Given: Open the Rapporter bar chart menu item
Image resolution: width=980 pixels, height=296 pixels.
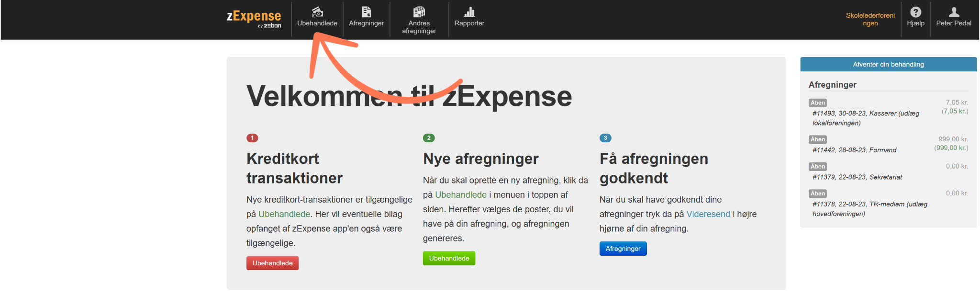Looking at the screenshot, I should pos(469,18).
